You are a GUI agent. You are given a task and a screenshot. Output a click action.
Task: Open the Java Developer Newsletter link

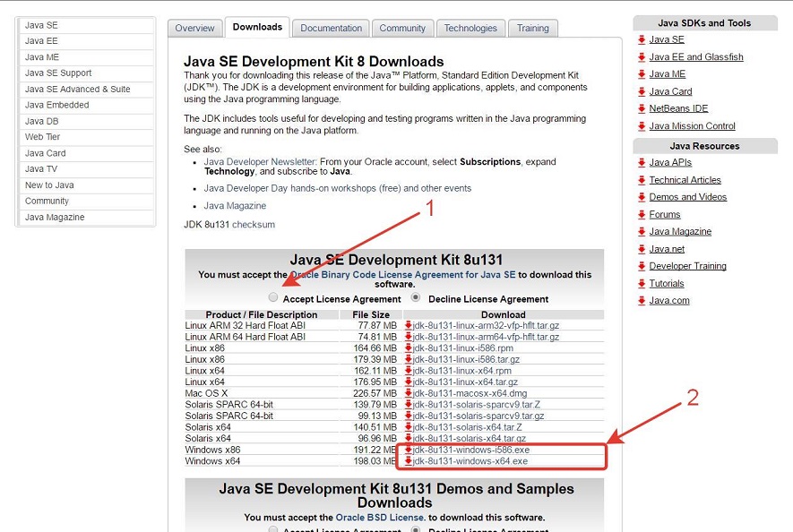coord(261,162)
